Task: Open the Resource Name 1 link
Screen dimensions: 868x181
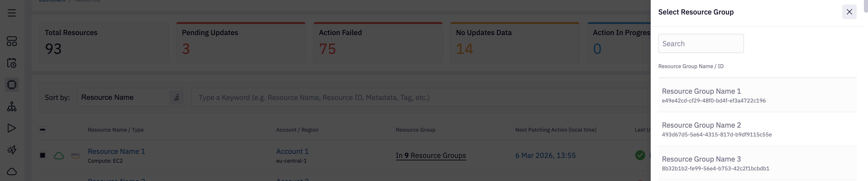Action: (x=116, y=151)
